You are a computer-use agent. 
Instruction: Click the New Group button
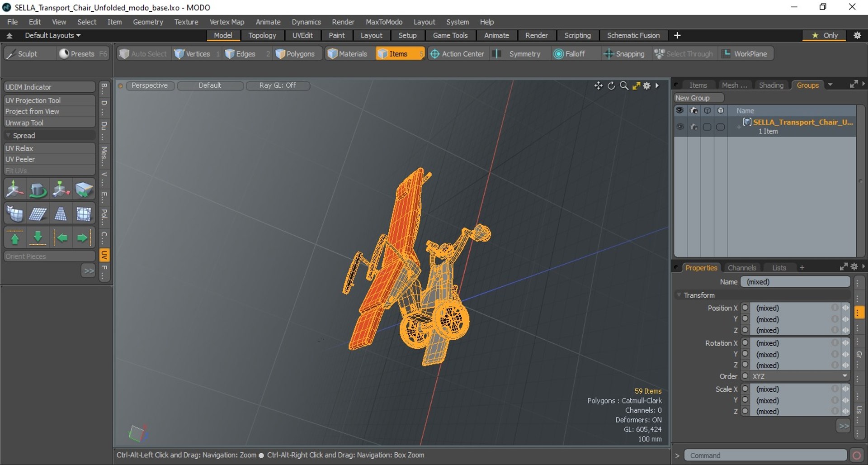click(699, 98)
